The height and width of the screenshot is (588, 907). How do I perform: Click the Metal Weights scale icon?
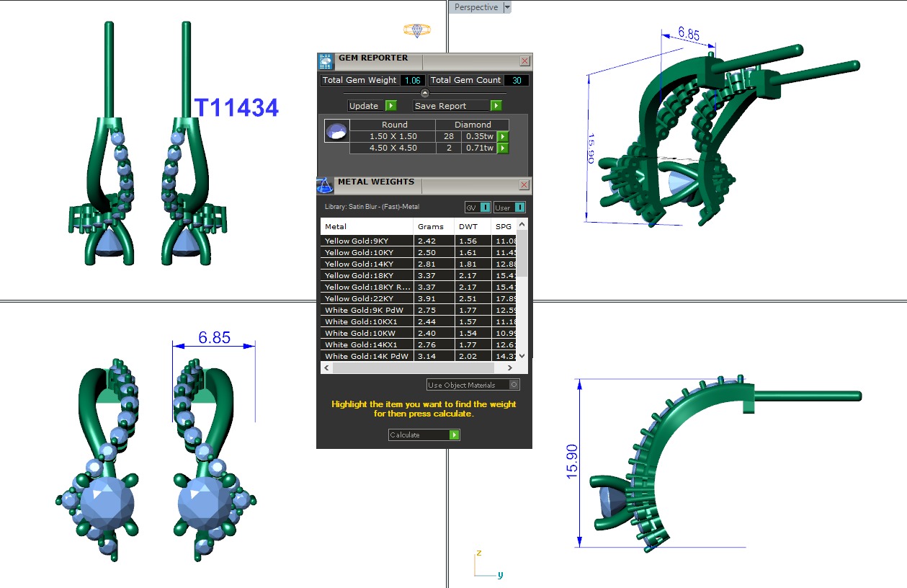click(x=325, y=185)
